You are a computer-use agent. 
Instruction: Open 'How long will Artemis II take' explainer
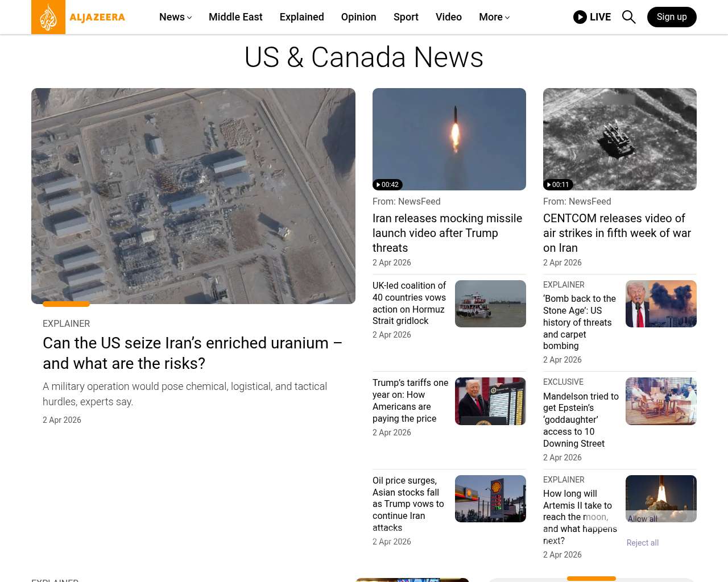(x=580, y=517)
